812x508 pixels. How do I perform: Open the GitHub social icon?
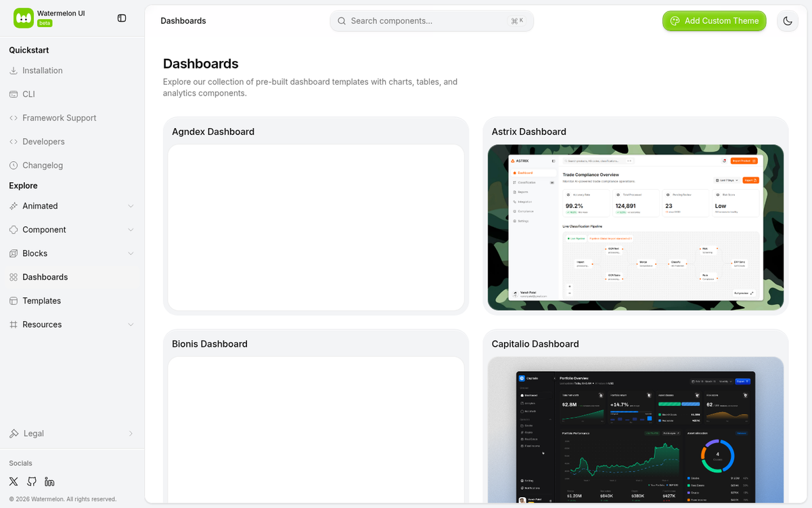pos(32,482)
